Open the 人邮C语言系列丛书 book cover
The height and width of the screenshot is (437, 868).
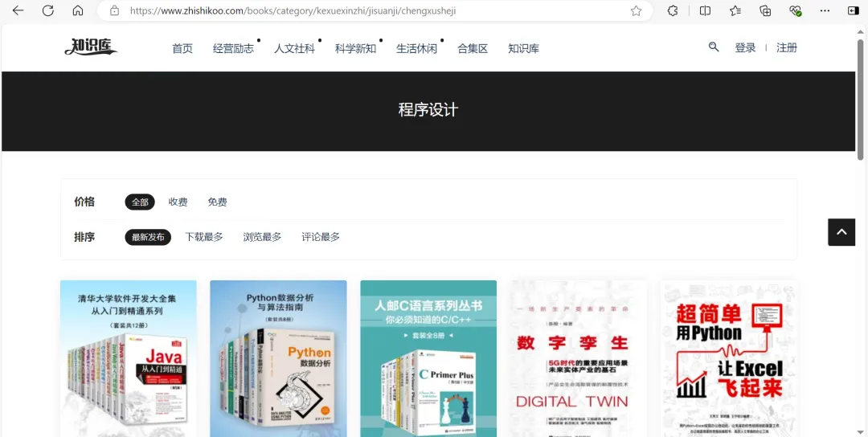428,358
